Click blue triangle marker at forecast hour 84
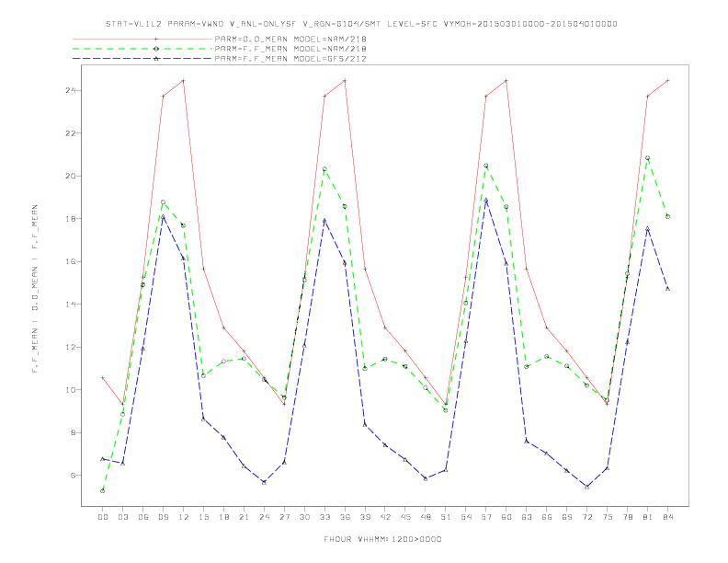Viewport: 728px width, 563px height. (667, 289)
